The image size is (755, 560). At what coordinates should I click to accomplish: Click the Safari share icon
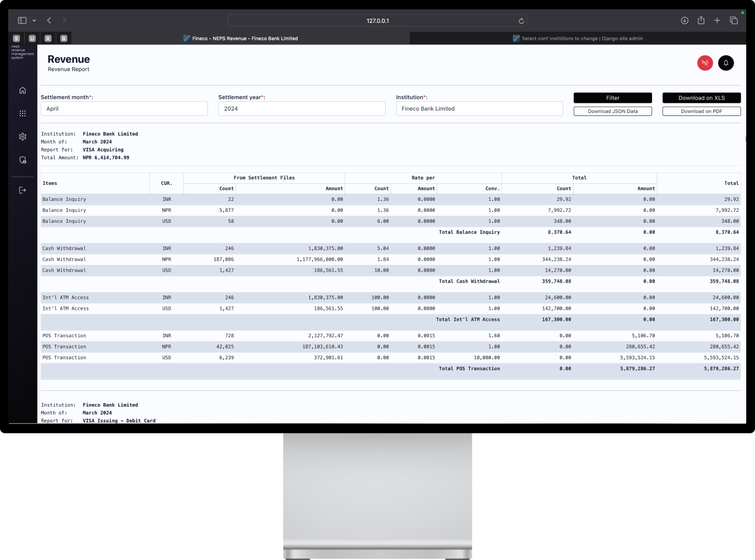701,20
